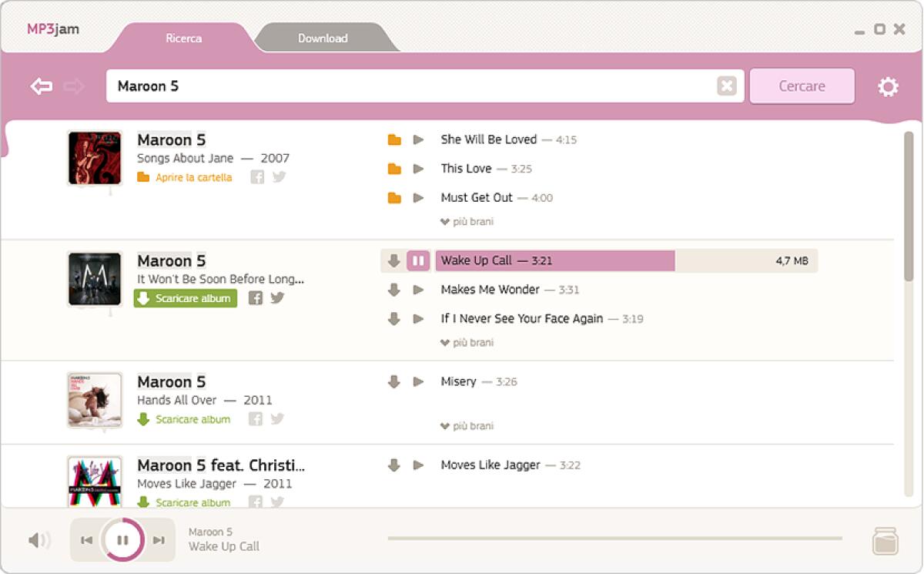Screen dimensions: 924x574
Task: Share It Won't Be Soon Before Long on Twitter
Action: click(277, 296)
